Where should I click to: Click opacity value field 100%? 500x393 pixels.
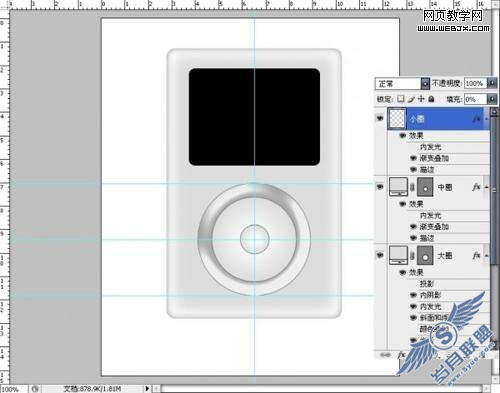click(476, 83)
